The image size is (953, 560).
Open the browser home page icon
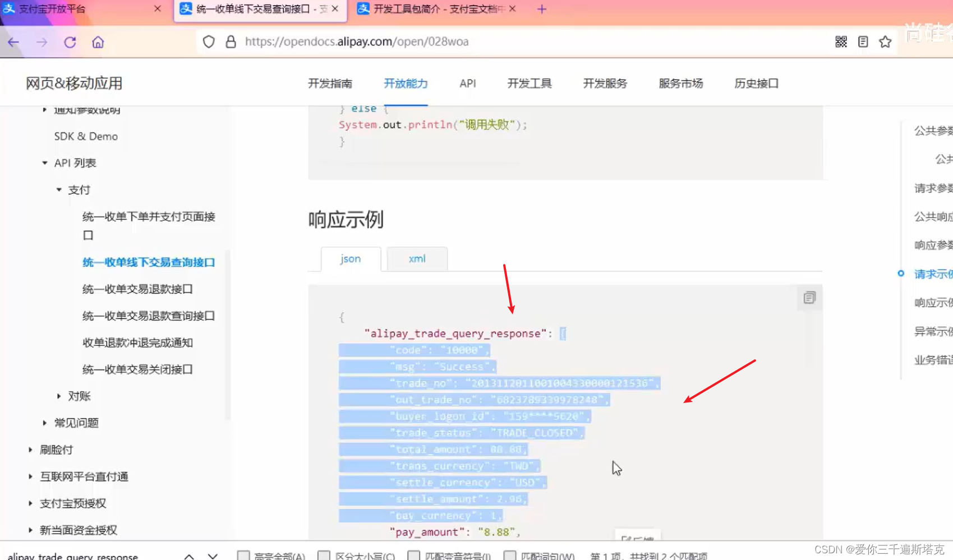(x=98, y=42)
